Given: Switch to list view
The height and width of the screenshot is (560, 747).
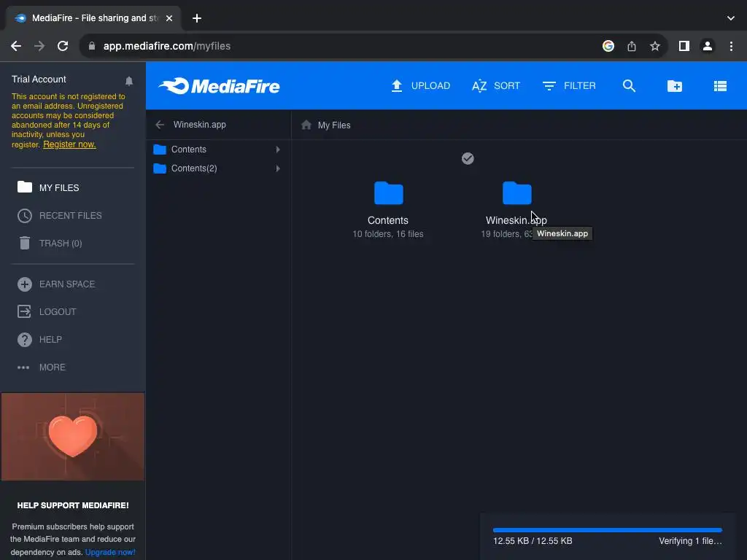Looking at the screenshot, I should point(720,86).
